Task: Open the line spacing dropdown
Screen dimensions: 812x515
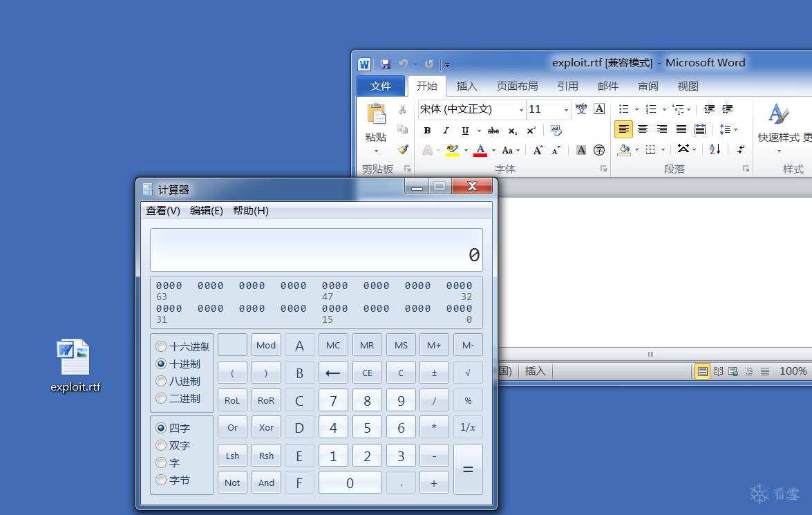Action: (728, 129)
